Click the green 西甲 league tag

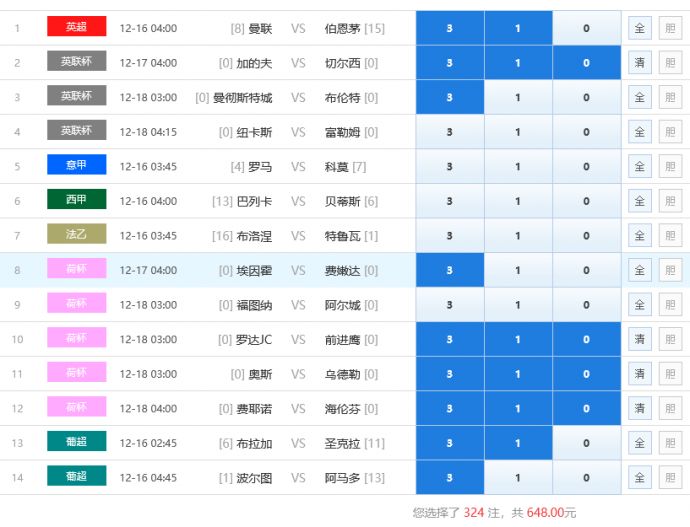pyautogui.click(x=76, y=200)
